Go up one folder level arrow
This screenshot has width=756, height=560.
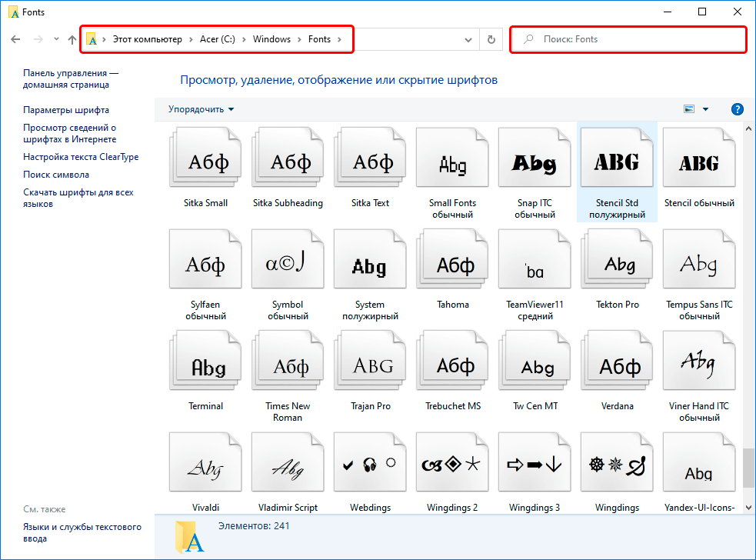[x=72, y=39]
